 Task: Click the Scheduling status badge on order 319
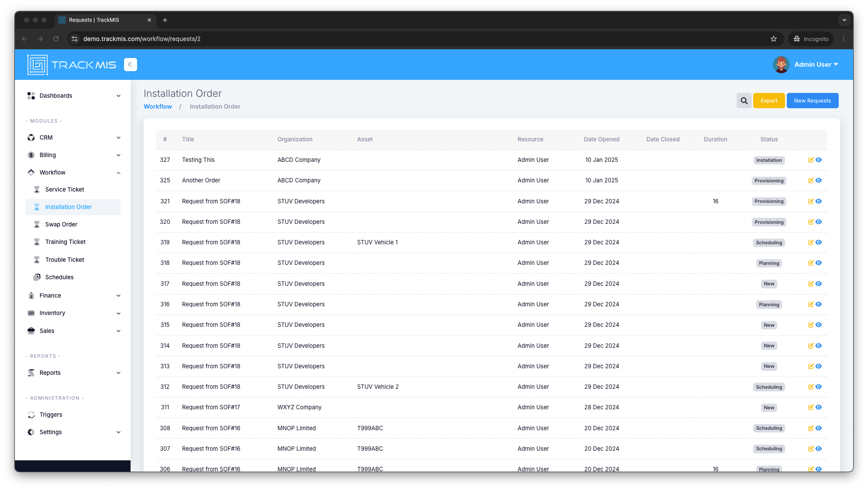click(769, 243)
